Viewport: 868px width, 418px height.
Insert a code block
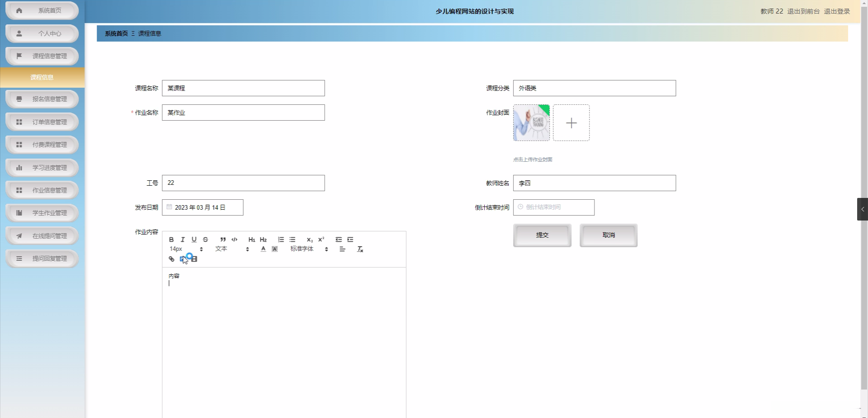tap(234, 240)
